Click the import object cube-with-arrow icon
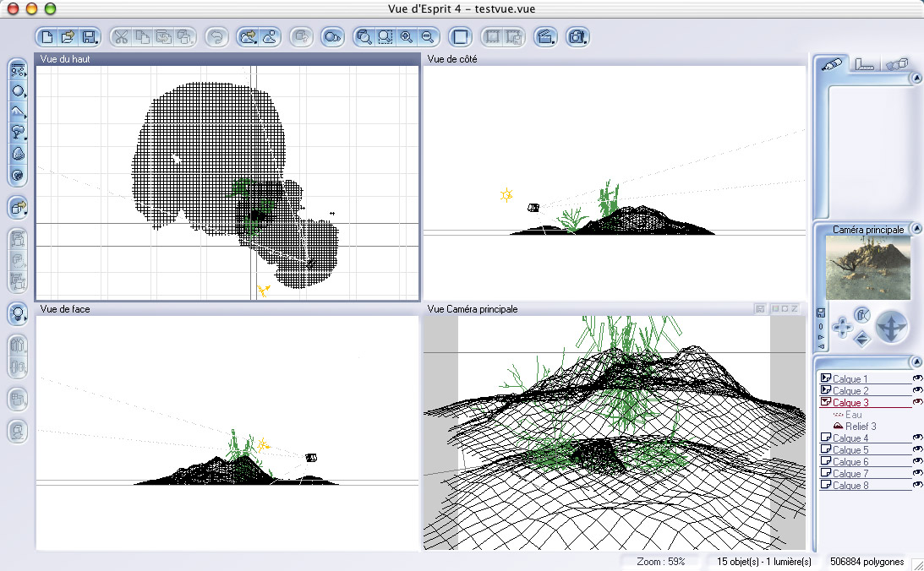The width and height of the screenshot is (924, 571). click(18, 207)
